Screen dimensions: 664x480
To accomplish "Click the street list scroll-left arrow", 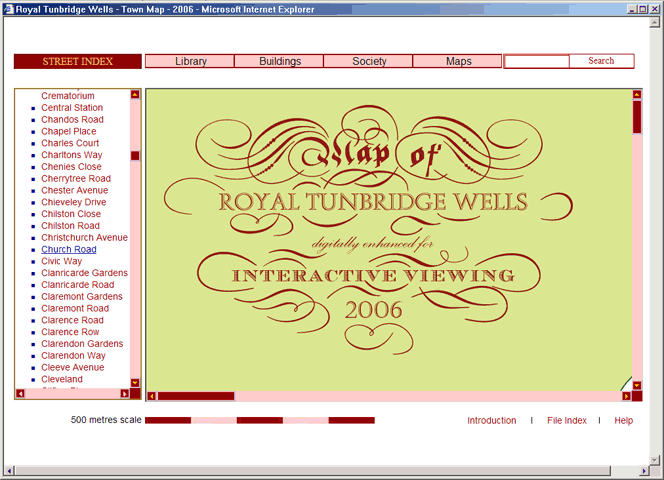I will 20,394.
